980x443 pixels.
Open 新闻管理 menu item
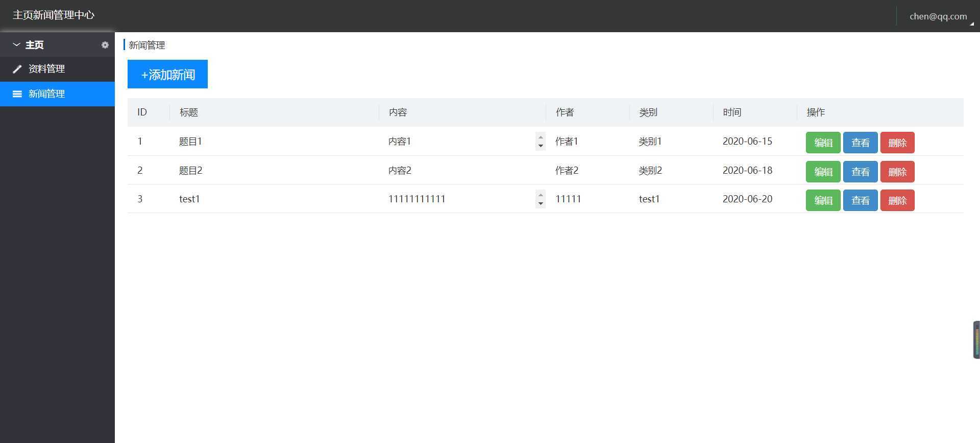[x=57, y=94]
